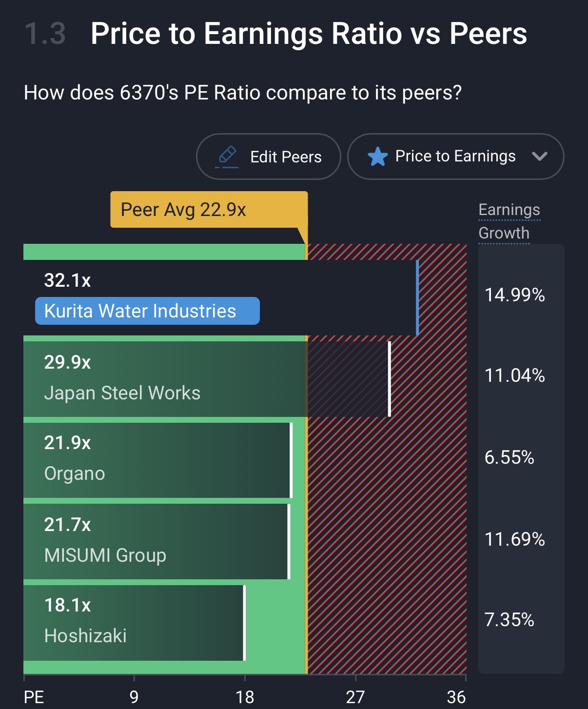Viewport: 588px width, 709px height.
Task: Click the section title Price to Earnings Ratio vs Peers
Action: [309, 34]
